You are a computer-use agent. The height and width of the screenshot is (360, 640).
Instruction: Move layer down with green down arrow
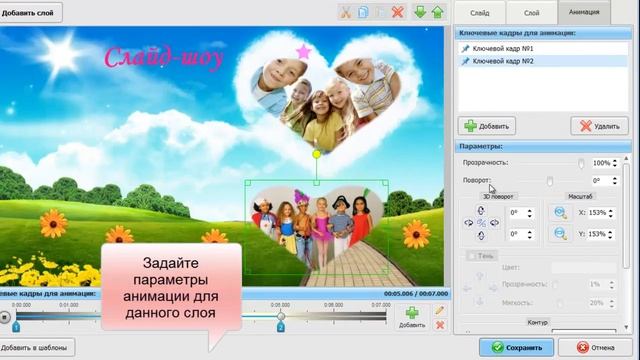click(x=420, y=12)
